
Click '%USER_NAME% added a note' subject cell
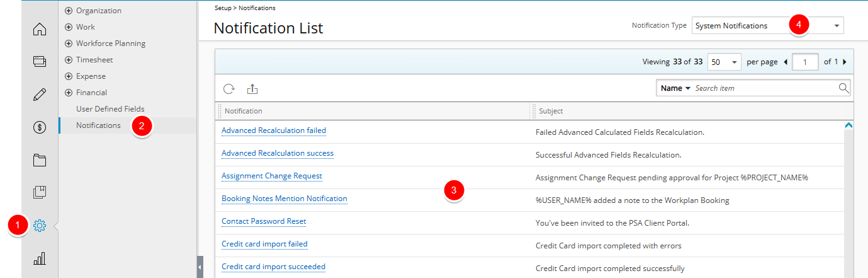(633, 200)
